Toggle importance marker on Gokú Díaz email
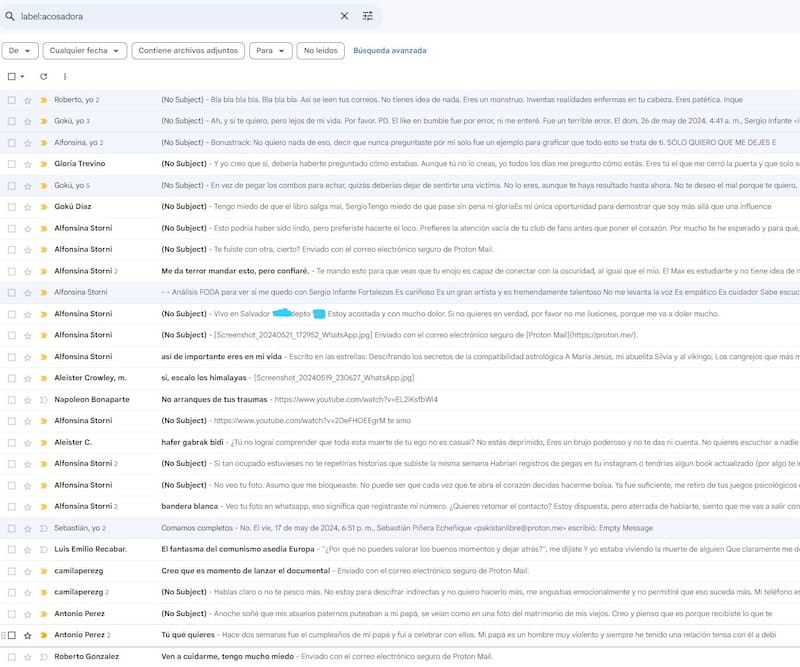Image resolution: width=800 pixels, height=667 pixels. tap(43, 207)
